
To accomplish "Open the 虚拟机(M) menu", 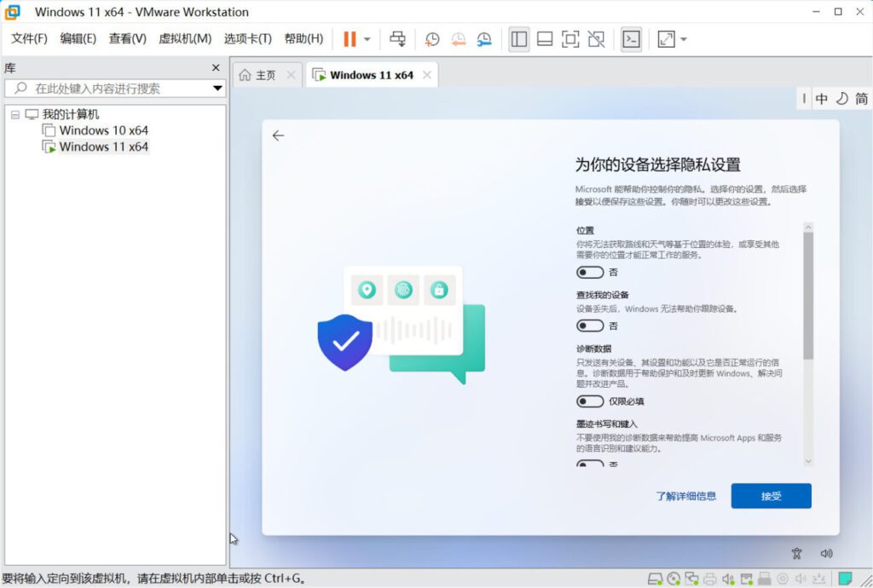I will tap(185, 39).
